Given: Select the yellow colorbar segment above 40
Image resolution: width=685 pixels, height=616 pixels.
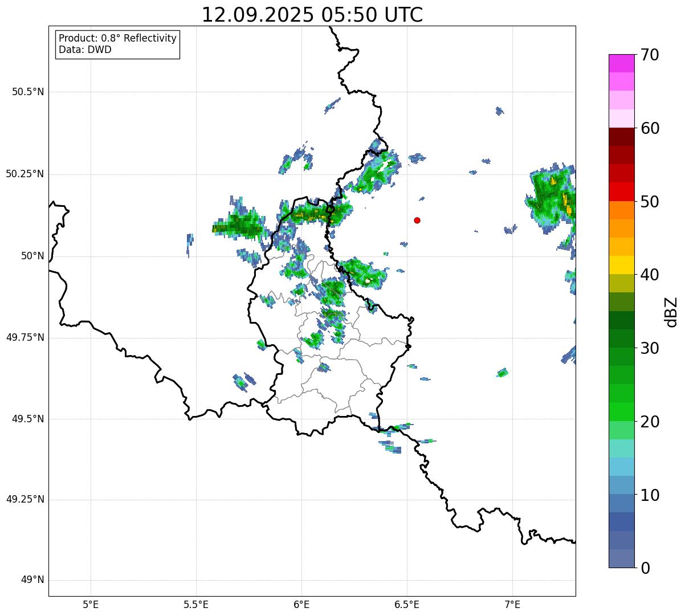Looking at the screenshot, I should (621, 265).
